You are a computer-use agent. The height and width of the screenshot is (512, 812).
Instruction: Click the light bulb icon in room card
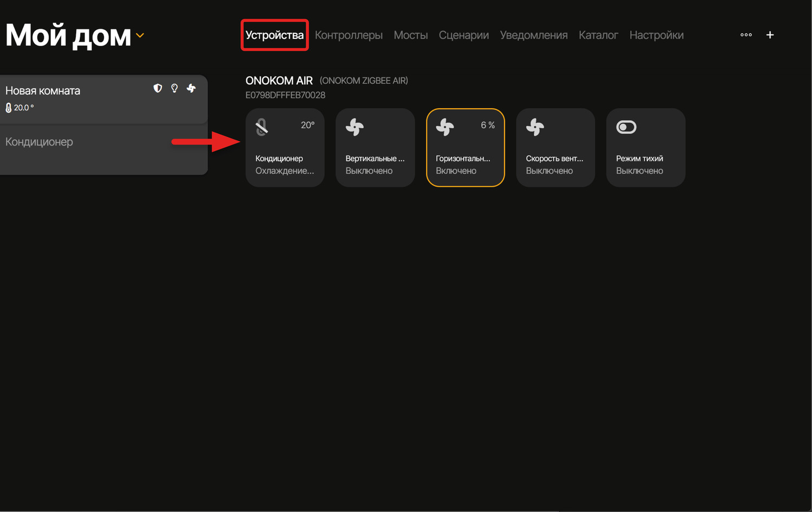[x=174, y=88]
